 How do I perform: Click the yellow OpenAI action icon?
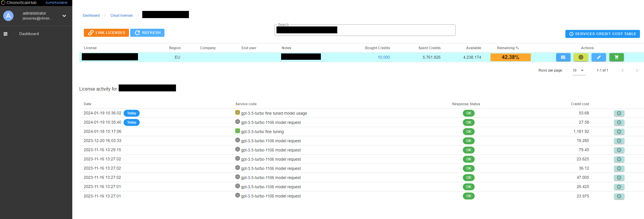581,57
